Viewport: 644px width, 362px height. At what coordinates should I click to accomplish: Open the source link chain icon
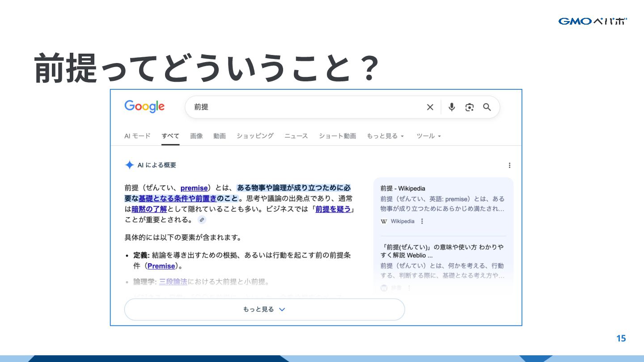coord(202,219)
